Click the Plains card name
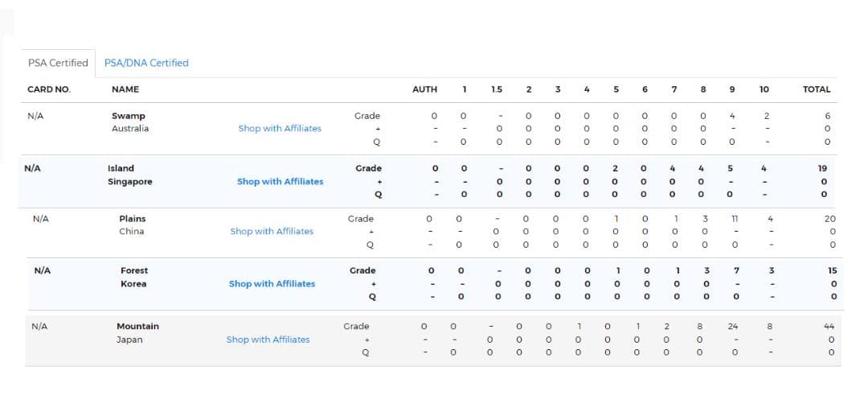 (132, 219)
